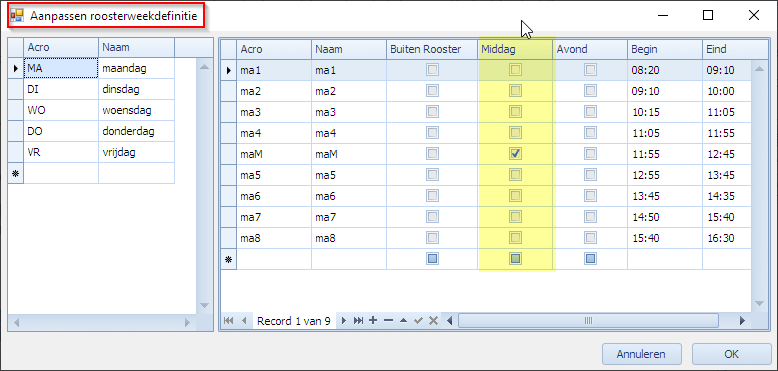Maximize the Aanpassen roosterweekdefinitie window
This screenshot has height=371, width=778.
708,15
